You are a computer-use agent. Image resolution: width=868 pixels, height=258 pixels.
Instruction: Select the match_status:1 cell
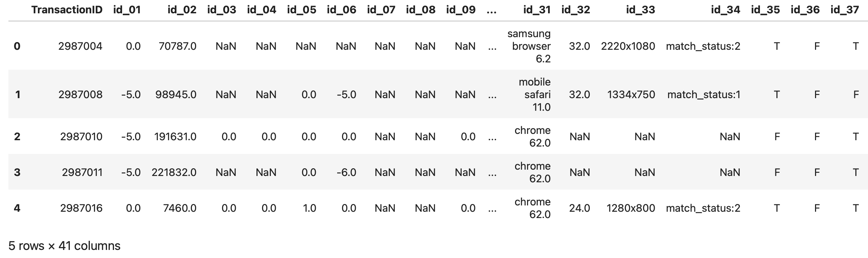point(704,94)
